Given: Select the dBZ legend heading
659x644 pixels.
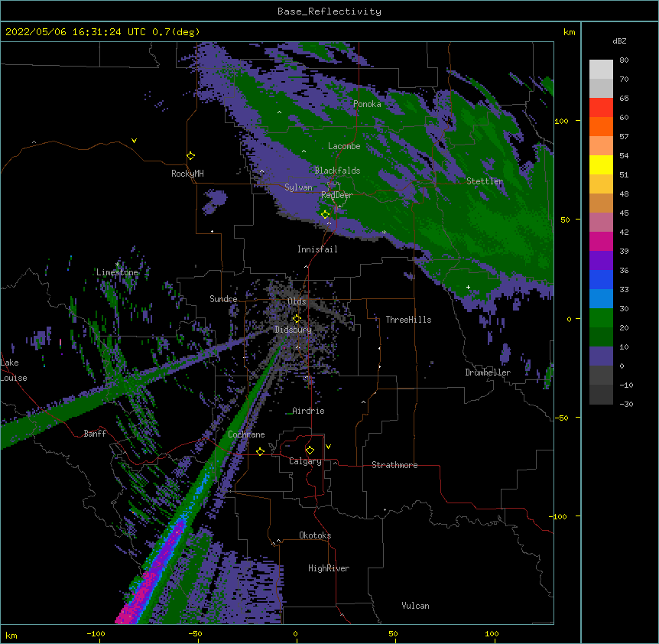Looking at the screenshot, I should 619,41.
